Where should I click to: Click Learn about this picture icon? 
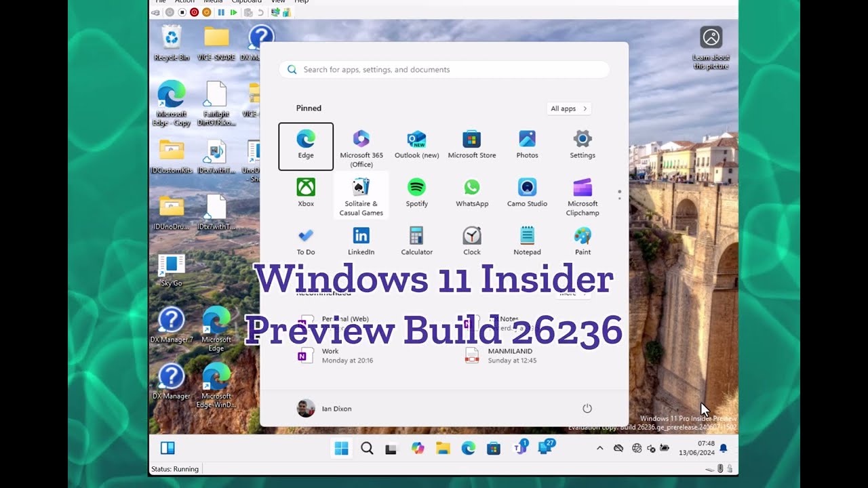[x=711, y=47]
